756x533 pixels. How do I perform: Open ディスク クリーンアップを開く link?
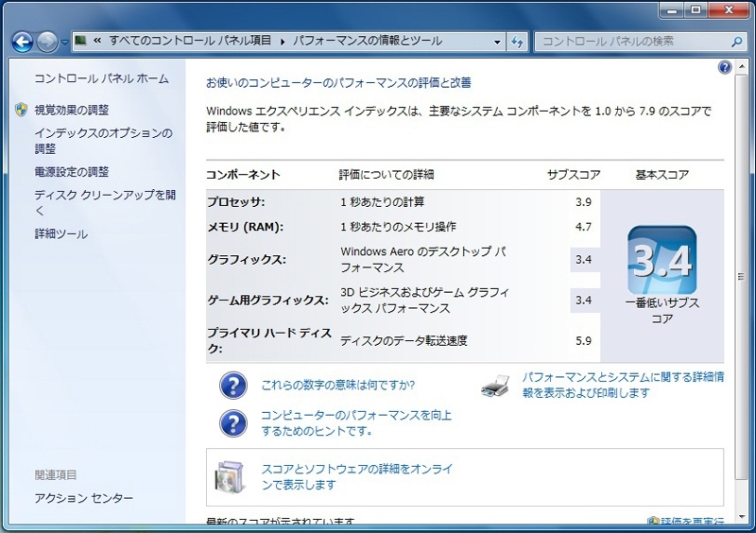[x=105, y=196]
